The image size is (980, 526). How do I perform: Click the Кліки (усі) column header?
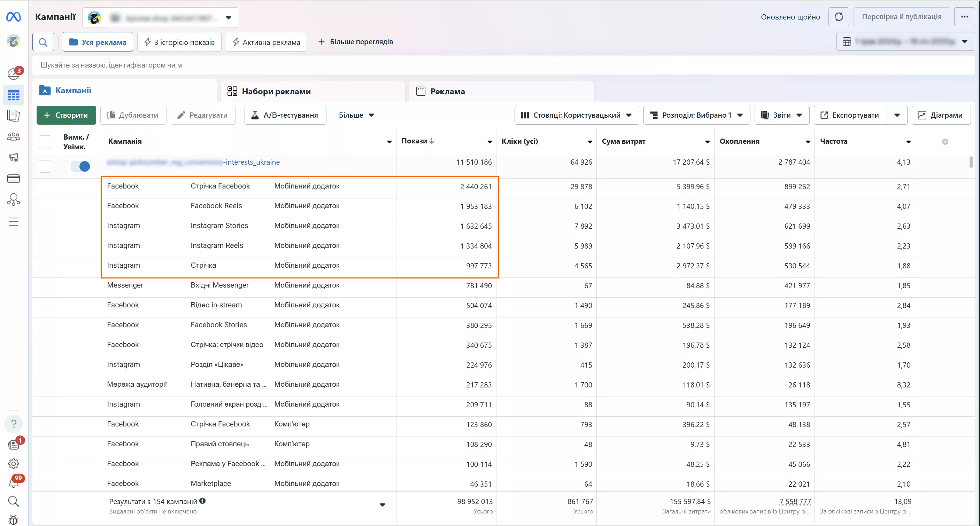click(x=520, y=141)
